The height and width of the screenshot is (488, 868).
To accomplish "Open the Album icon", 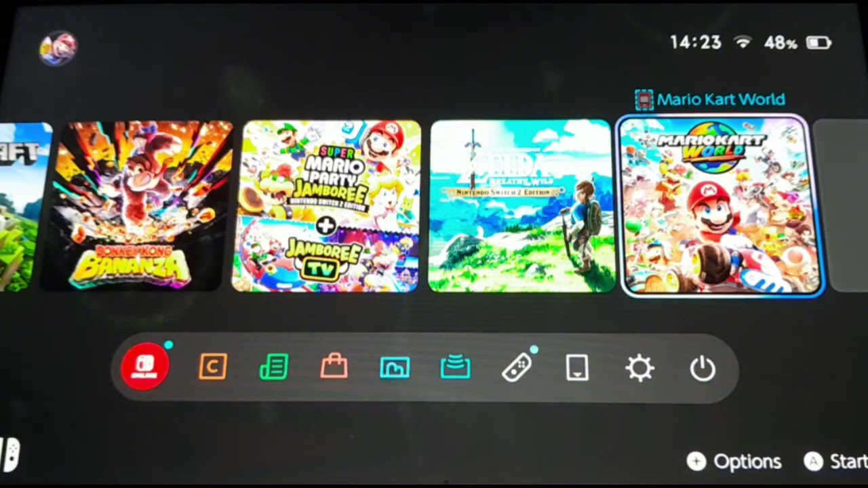I will (395, 367).
